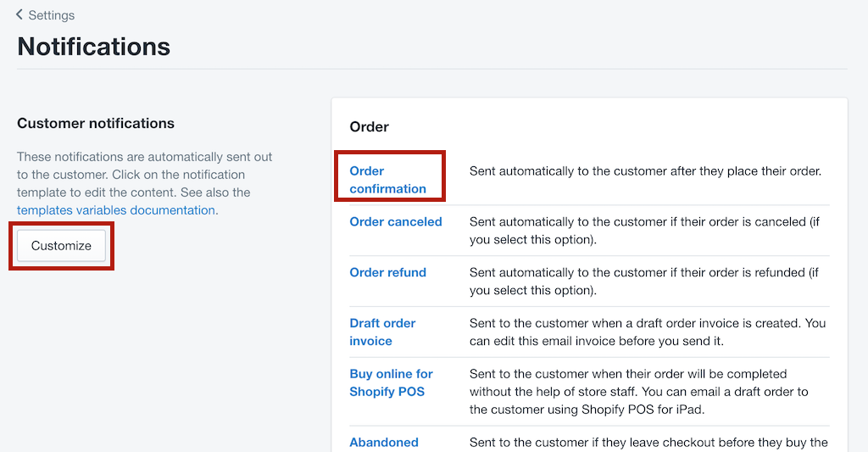Open the Order refund template
The height and width of the screenshot is (452, 868).
click(387, 272)
